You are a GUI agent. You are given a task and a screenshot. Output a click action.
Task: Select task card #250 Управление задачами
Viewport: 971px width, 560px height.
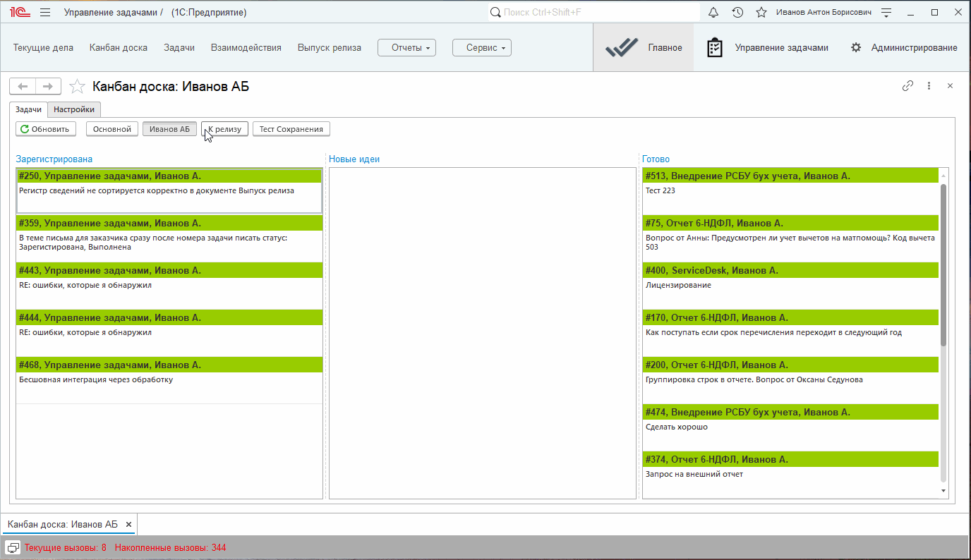(x=169, y=190)
